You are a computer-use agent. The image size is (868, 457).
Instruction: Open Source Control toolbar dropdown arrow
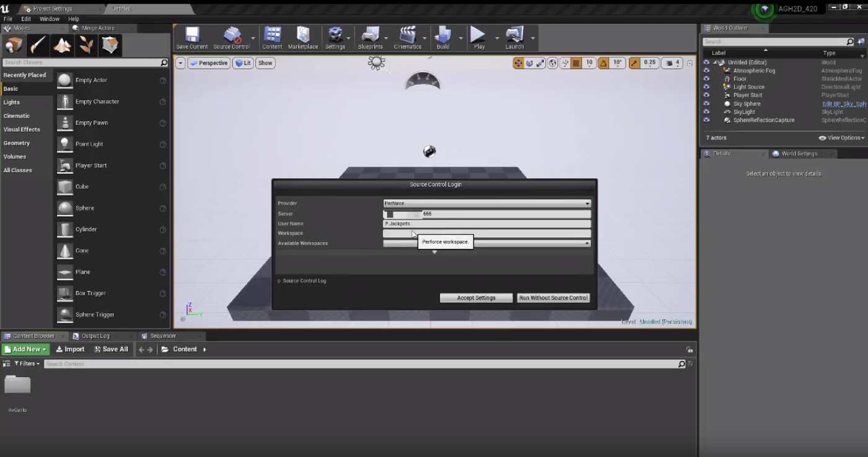pos(253,38)
